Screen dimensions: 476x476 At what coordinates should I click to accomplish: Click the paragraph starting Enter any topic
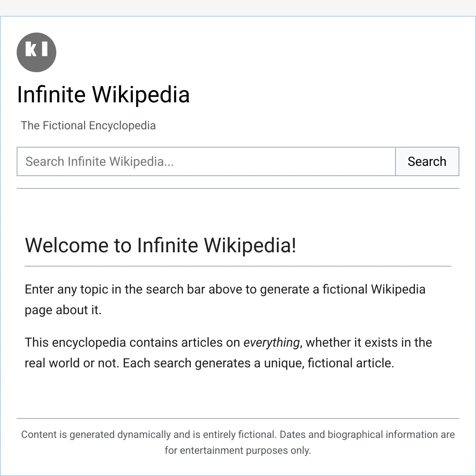tap(225, 299)
